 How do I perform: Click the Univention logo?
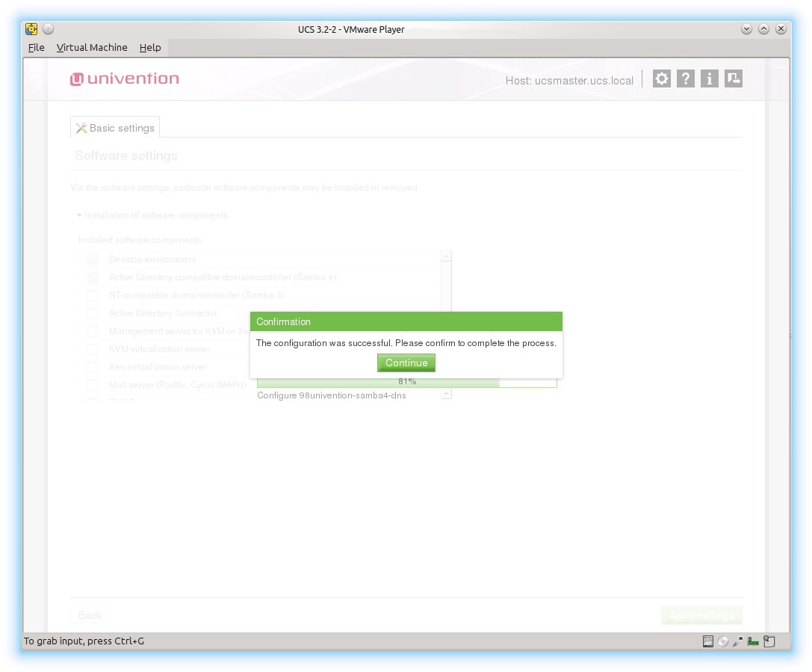click(125, 78)
